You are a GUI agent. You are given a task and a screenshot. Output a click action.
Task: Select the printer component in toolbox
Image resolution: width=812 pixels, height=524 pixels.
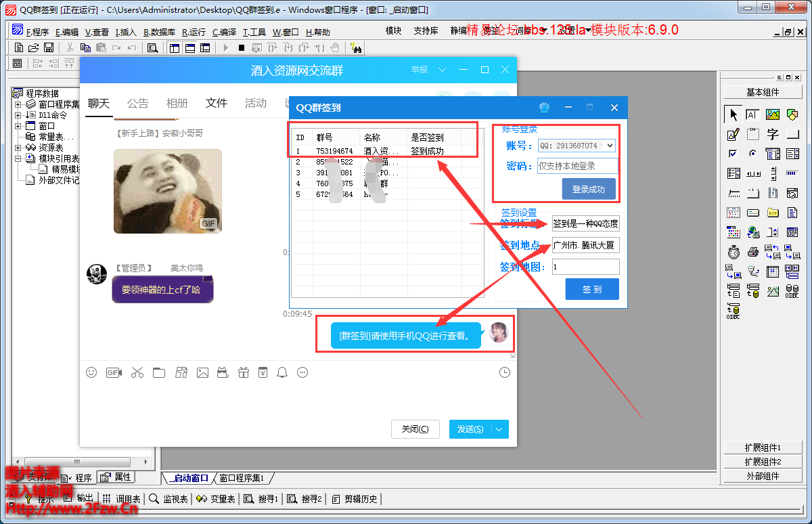(x=753, y=253)
